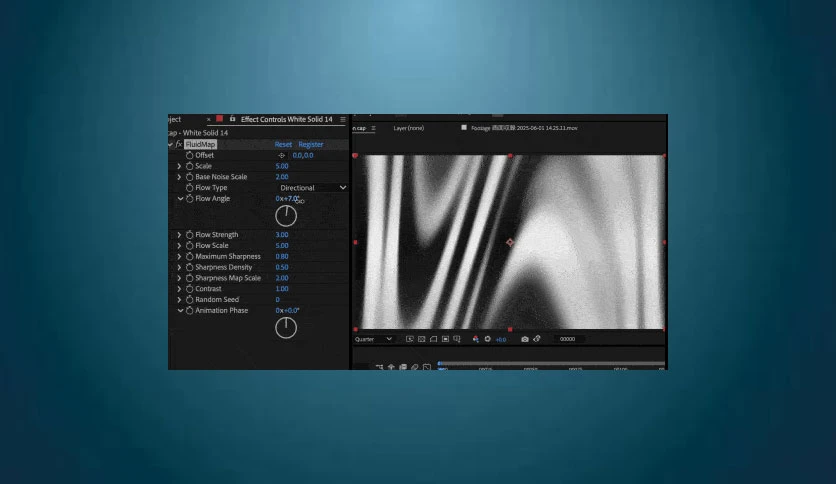Click the region of interest icon
The height and width of the screenshot is (484, 836).
[445, 339]
